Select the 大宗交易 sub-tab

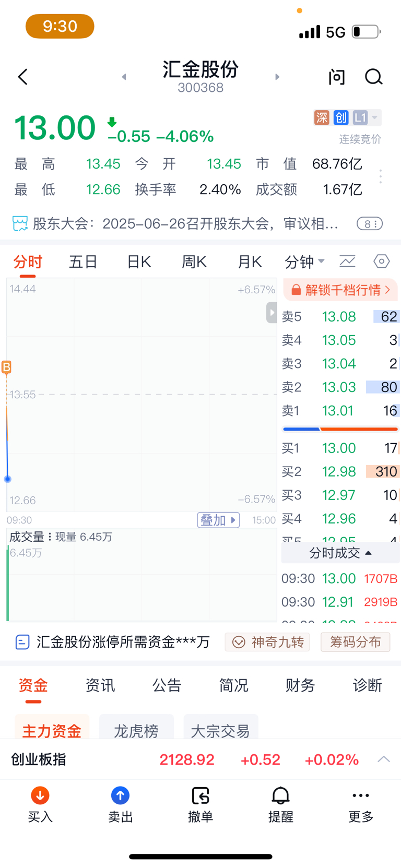[x=221, y=728]
